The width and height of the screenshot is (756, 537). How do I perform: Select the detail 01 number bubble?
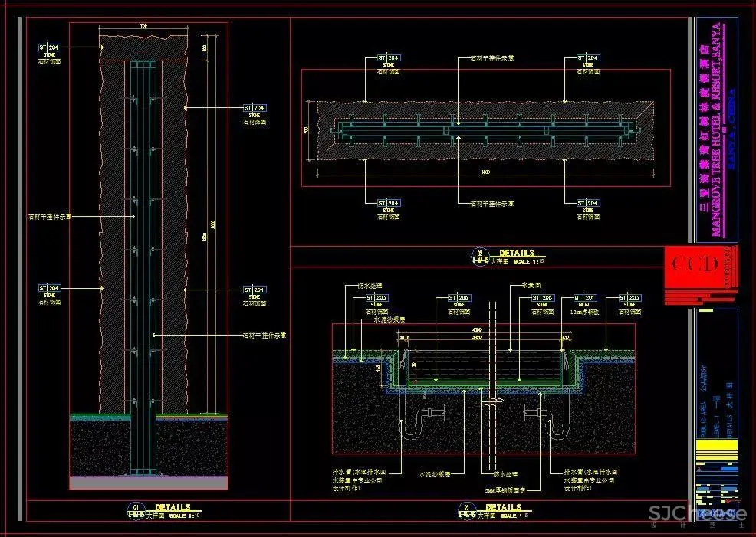[x=135, y=509]
